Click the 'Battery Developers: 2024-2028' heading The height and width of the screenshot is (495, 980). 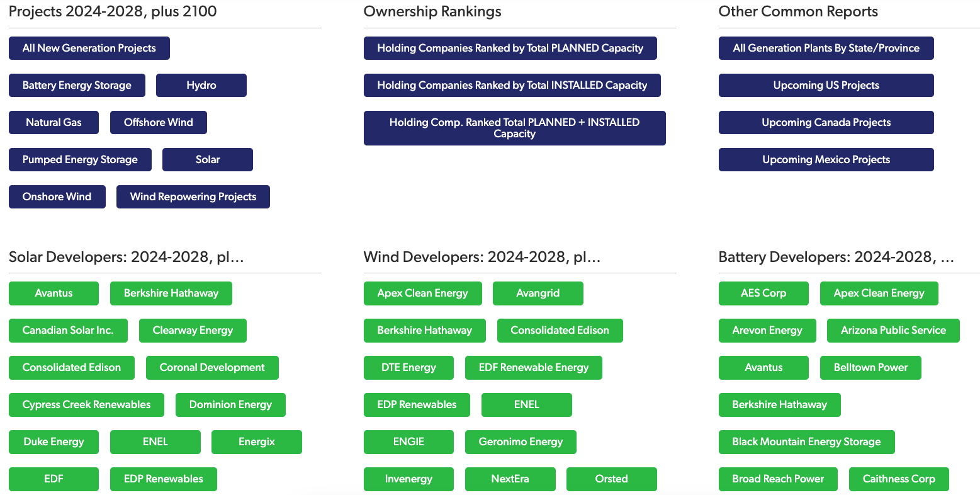point(836,257)
